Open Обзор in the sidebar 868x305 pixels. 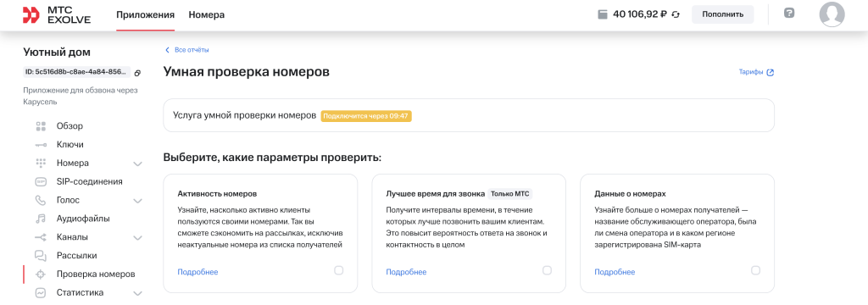tap(70, 126)
